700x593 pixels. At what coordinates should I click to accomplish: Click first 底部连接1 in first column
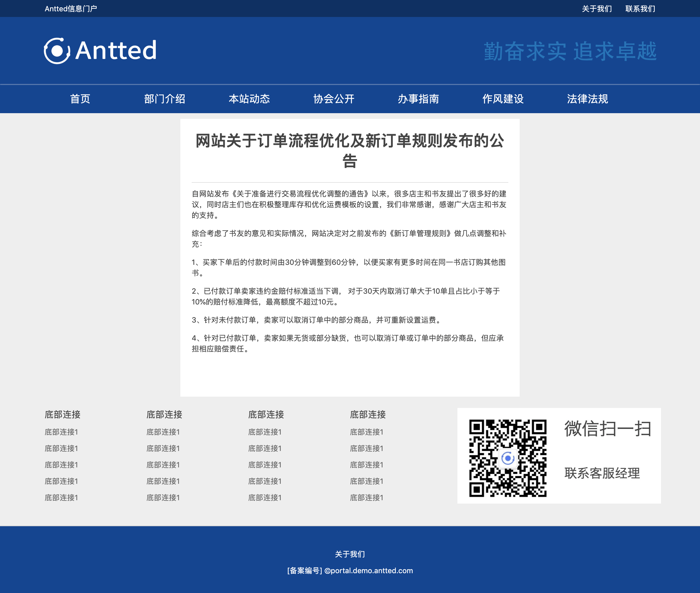click(x=61, y=432)
